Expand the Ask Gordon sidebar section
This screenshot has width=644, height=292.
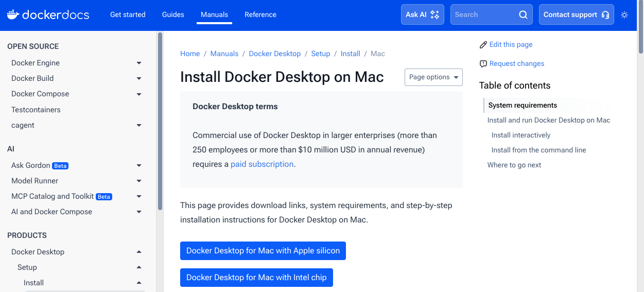point(139,165)
